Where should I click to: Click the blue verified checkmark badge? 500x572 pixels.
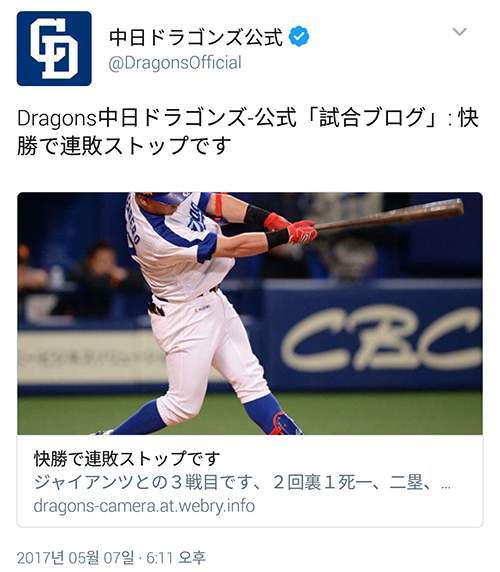[x=299, y=36]
